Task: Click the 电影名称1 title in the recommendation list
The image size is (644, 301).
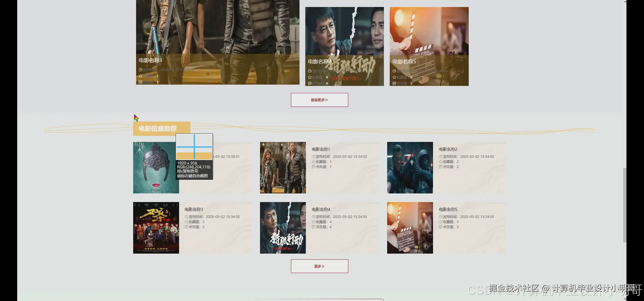Action: pyautogui.click(x=321, y=149)
